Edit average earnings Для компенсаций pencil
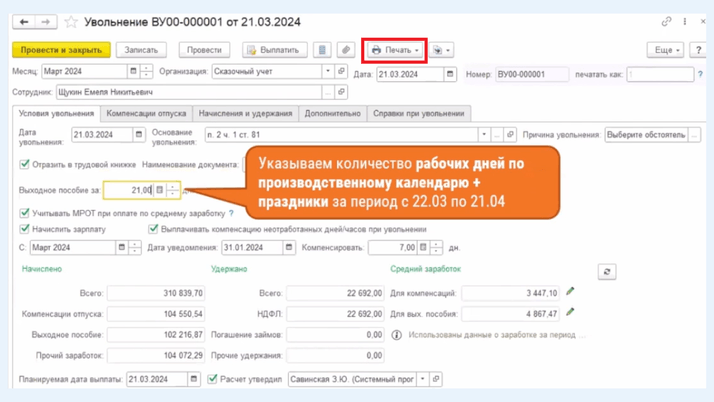The height and width of the screenshot is (402, 714). [x=570, y=291]
